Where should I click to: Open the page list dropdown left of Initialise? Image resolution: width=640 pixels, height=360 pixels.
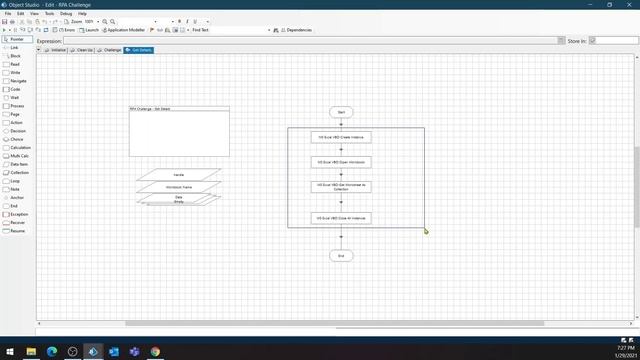coord(39,50)
